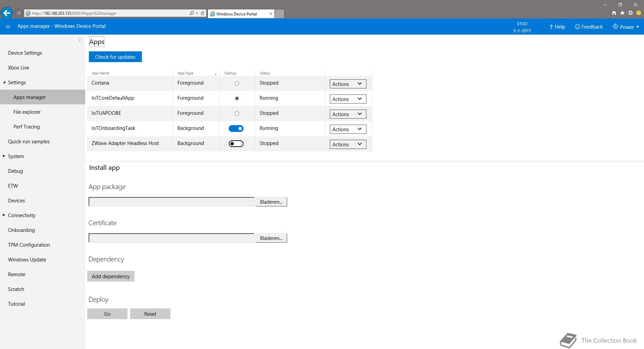Disable IoTOnboardingTask startup toggle
The width and height of the screenshot is (644, 349).
tap(236, 129)
